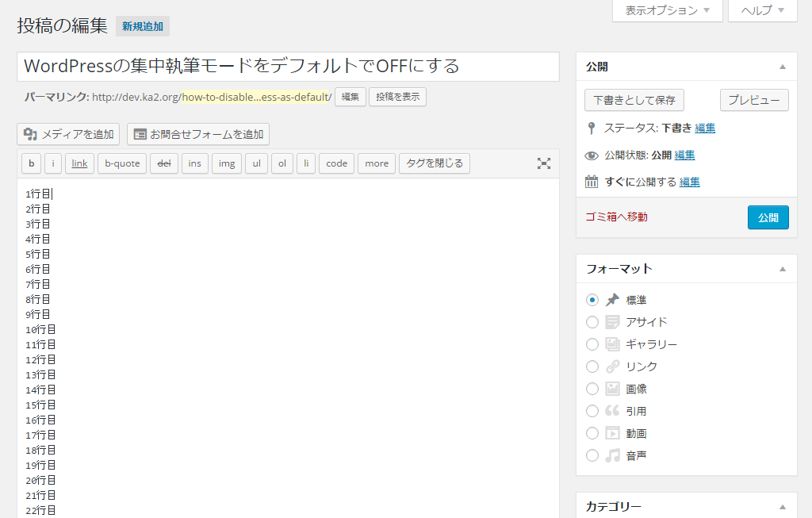Select the ギャラリー post format

point(592,343)
